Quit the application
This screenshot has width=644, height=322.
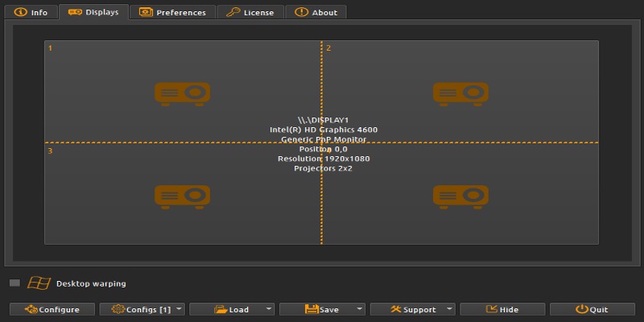point(592,309)
